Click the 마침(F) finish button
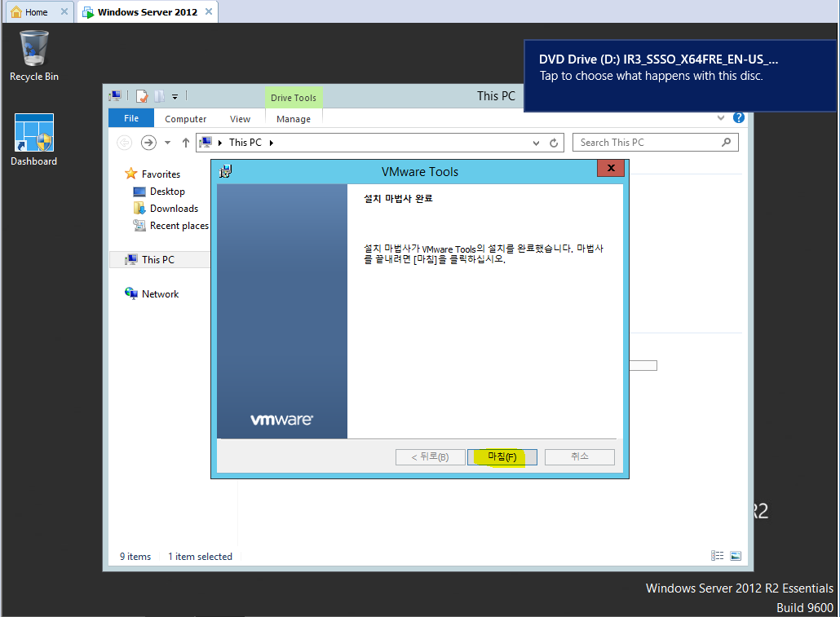Image resolution: width=840 pixels, height=617 pixels. click(x=502, y=457)
